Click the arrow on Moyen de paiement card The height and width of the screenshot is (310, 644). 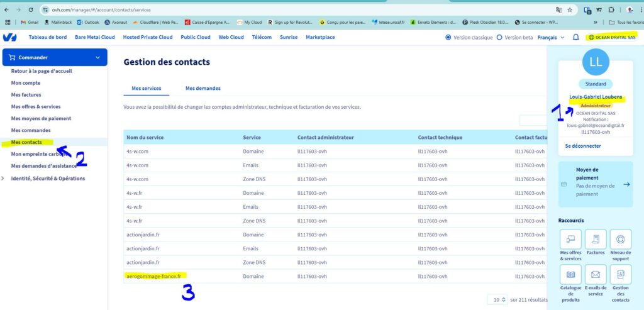coord(626,184)
